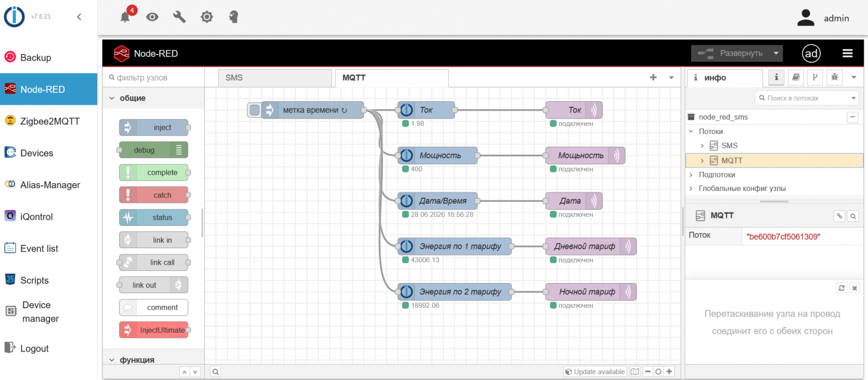Collapse the ioBroker sidebar with the chevron
The width and height of the screenshot is (868, 380).
coord(79,17)
